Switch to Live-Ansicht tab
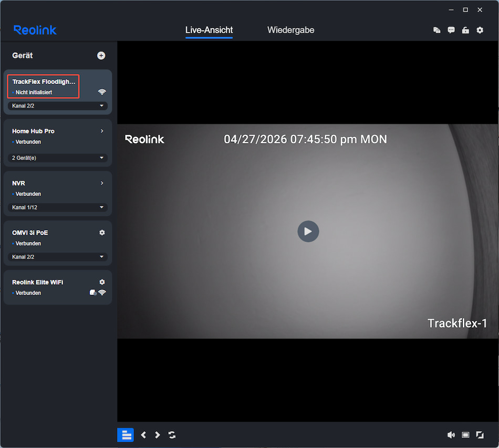Viewport: 499px width, 448px height. click(x=209, y=30)
